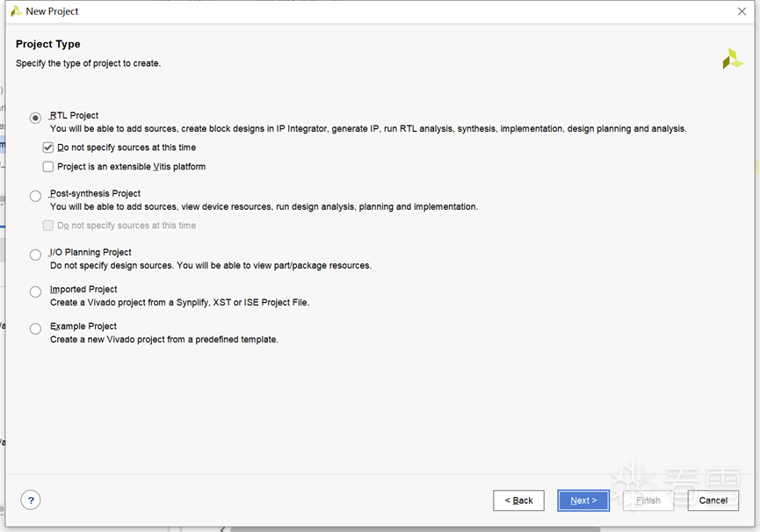Screen dimensions: 760x532
Task: Click the 'New Project' window title text
Action: [x=52, y=11]
